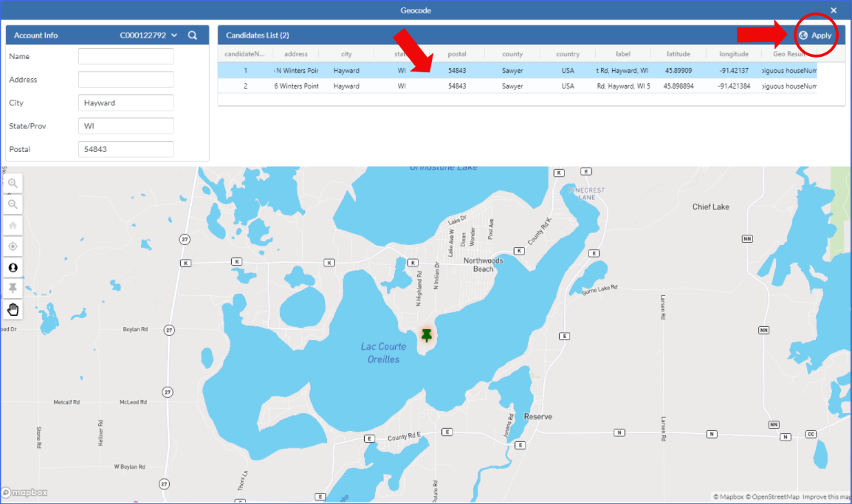852x504 pixels.
Task: Sort by the county column header
Action: coord(512,54)
